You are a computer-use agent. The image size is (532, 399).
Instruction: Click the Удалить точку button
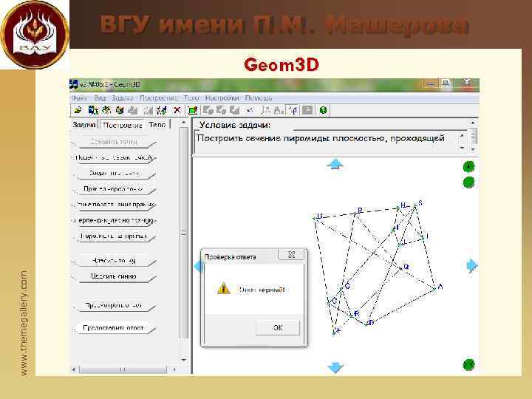click(x=113, y=261)
